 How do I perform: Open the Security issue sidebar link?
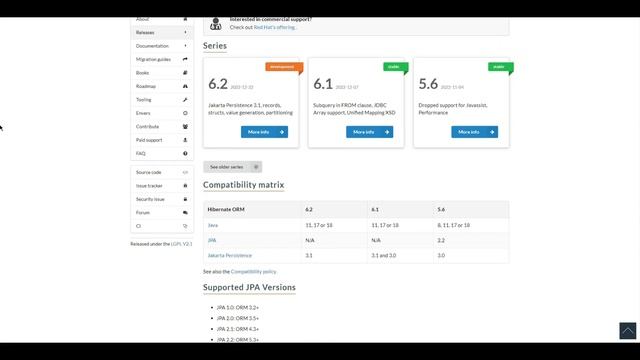[x=162, y=200]
